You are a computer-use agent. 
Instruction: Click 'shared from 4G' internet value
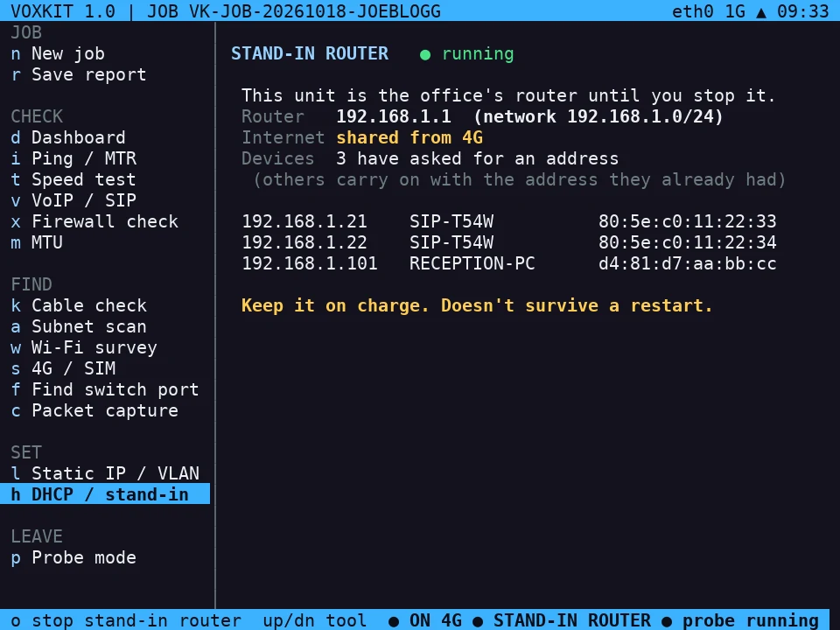[409, 137]
